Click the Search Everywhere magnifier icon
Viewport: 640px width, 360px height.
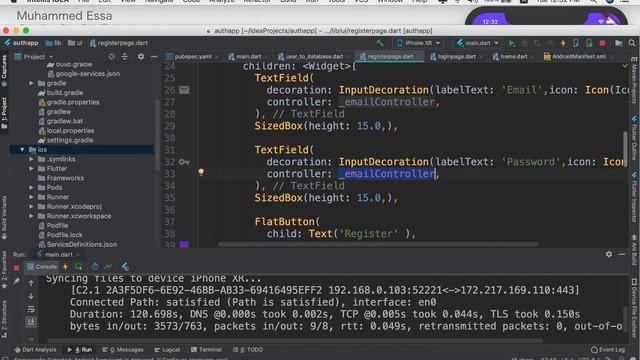pyautogui.click(x=632, y=43)
